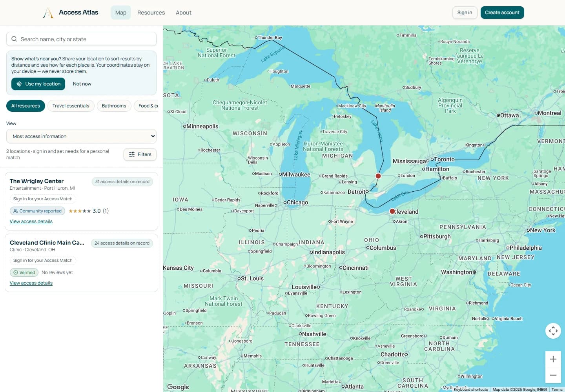Open the About page
This screenshot has width=565, height=392.
tap(184, 13)
